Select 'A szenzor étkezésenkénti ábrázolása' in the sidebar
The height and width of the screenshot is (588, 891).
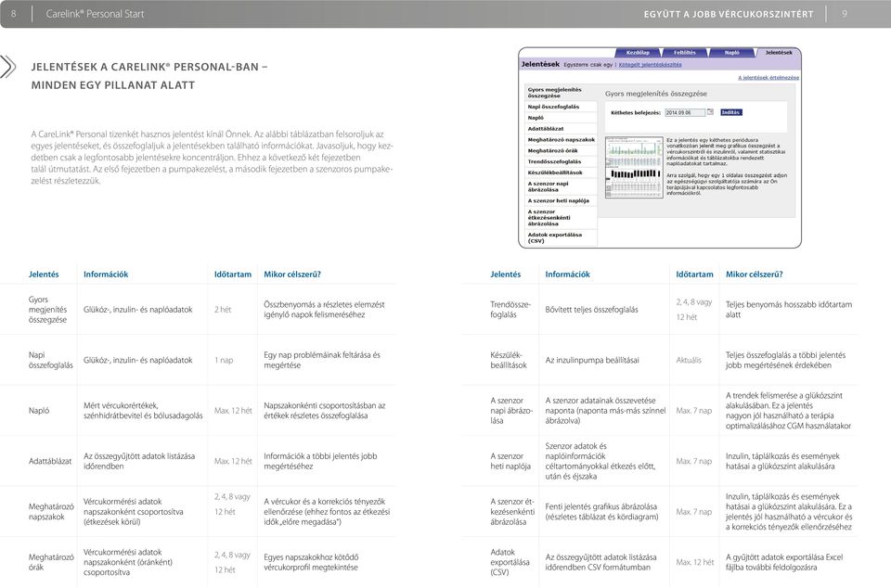tap(561, 218)
